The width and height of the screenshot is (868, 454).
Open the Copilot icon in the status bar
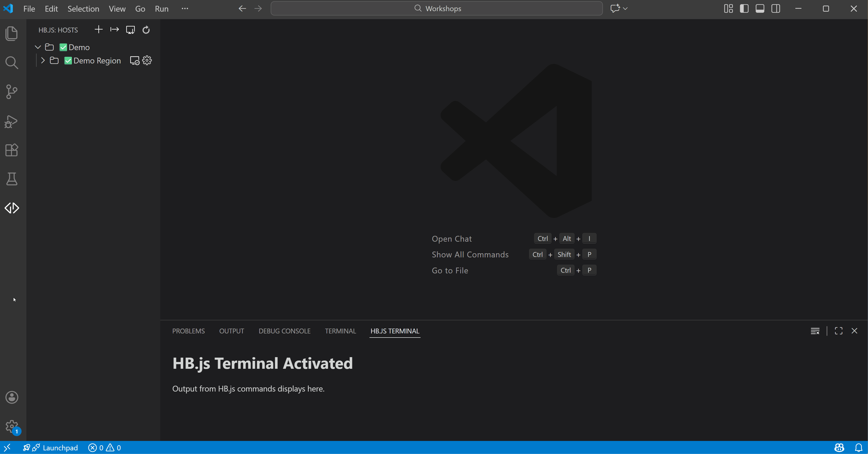[x=839, y=448]
